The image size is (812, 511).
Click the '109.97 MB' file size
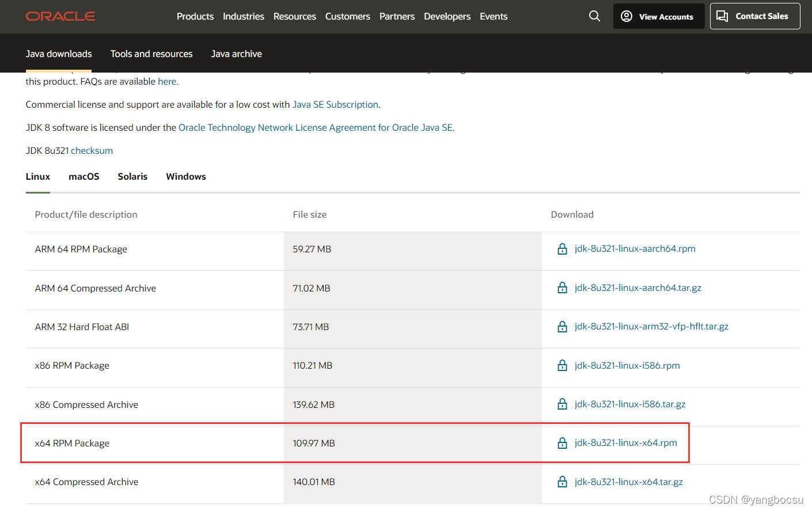click(314, 443)
